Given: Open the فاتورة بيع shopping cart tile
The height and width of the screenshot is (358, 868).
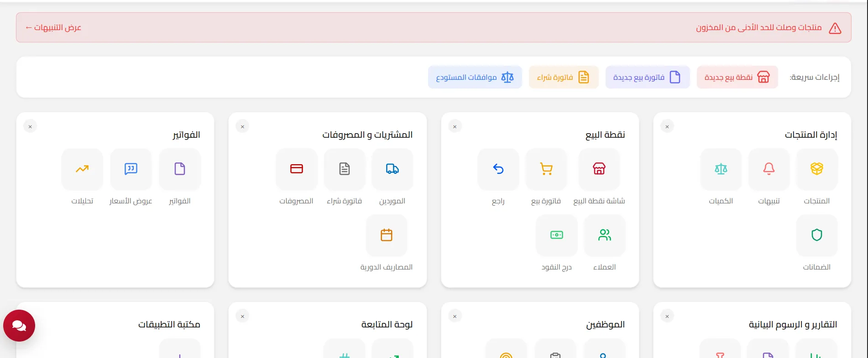Looking at the screenshot, I should [546, 169].
